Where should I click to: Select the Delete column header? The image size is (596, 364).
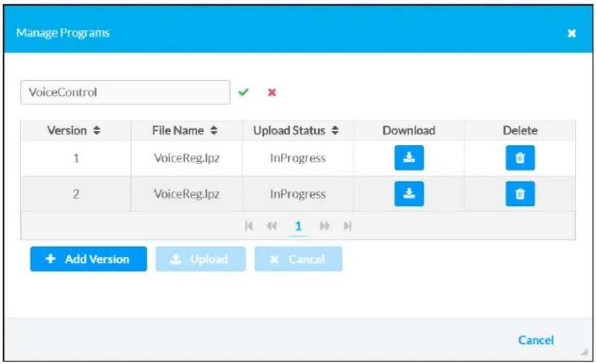tap(520, 131)
